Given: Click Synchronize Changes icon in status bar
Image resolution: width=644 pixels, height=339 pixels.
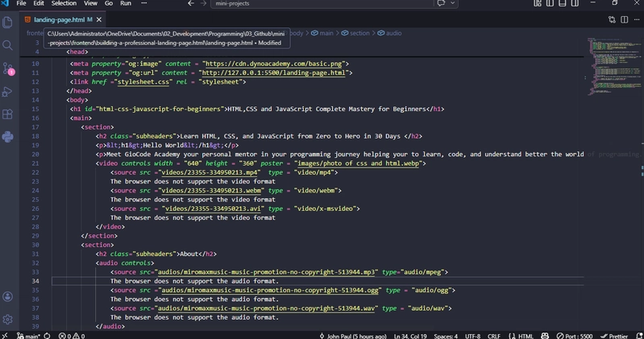Looking at the screenshot, I should coord(48,336).
